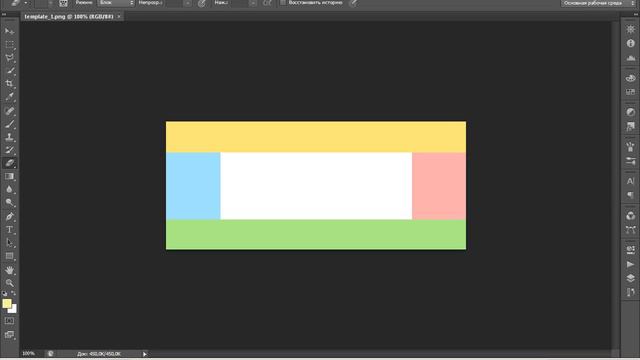
Task: Open the Paragraph panel icon
Action: click(x=631, y=195)
